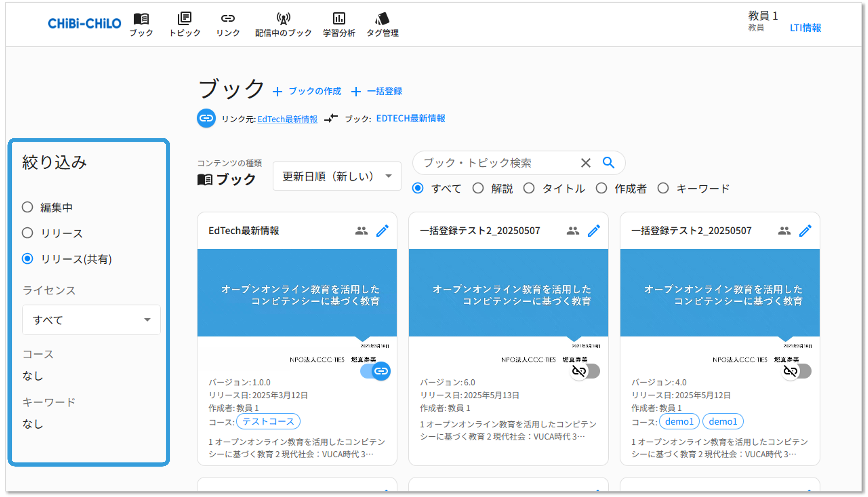This screenshot has width=868, height=497.
Task: Open the LTI情報 link
Action: point(805,28)
